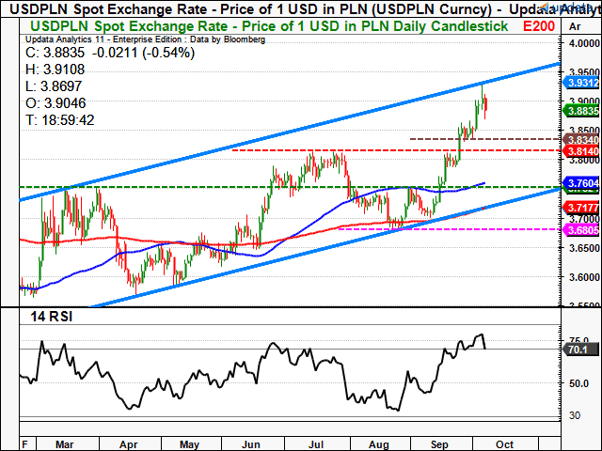The image size is (602, 451).
Task: Click the Aug label on time axis
Action: tap(379, 444)
